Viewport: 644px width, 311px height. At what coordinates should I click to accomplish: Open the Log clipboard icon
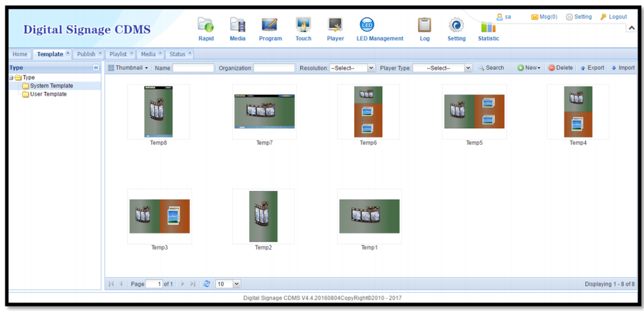(424, 25)
